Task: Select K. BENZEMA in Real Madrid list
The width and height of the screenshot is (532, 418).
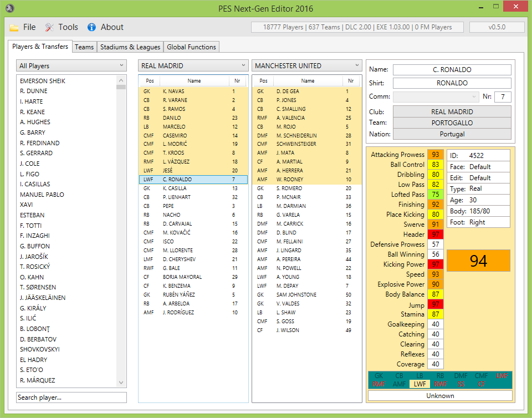Action: [x=193, y=286]
